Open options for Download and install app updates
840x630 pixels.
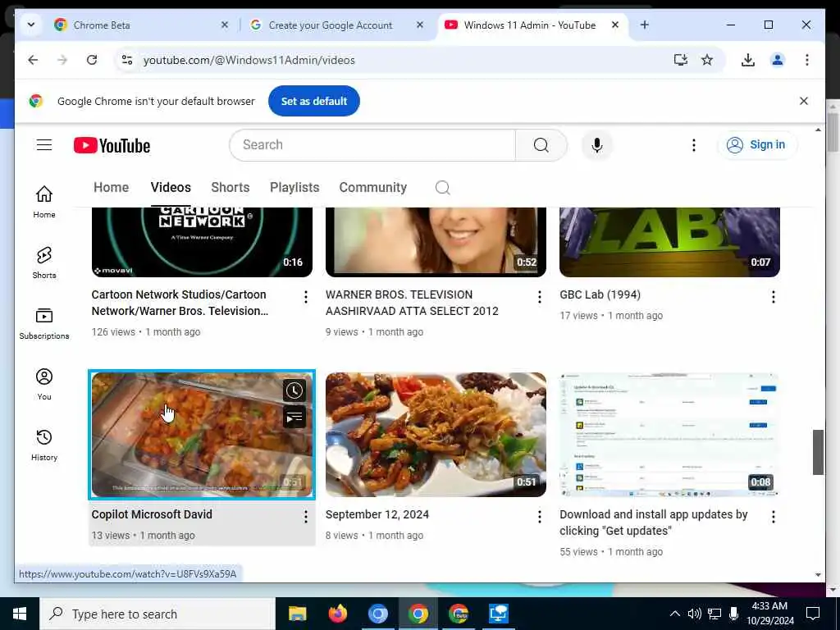(773, 517)
